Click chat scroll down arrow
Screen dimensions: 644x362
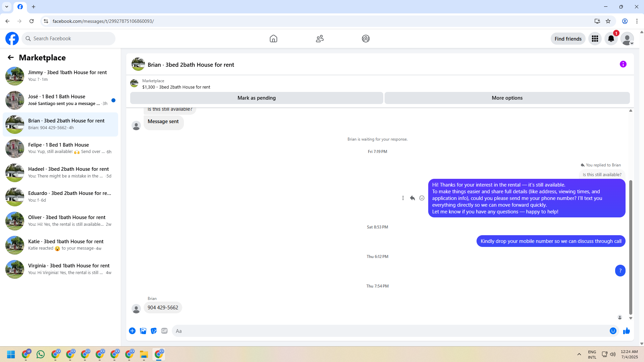coord(631,318)
